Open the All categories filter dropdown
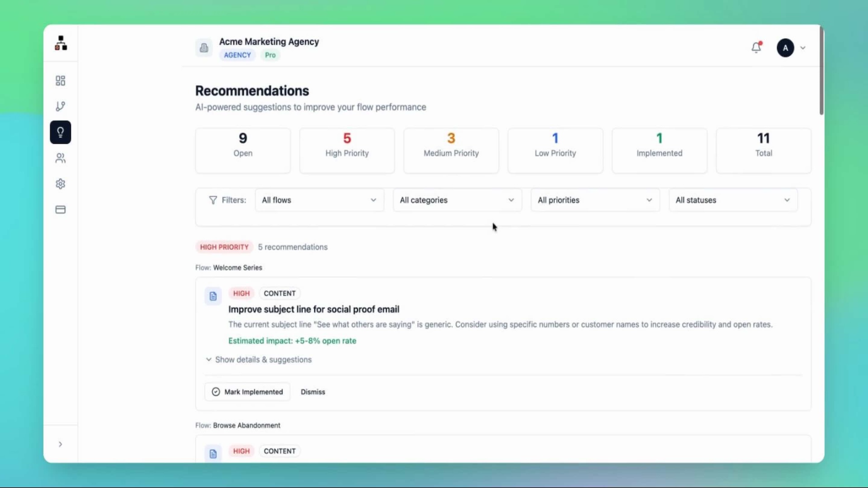The width and height of the screenshot is (868, 488). click(x=457, y=200)
